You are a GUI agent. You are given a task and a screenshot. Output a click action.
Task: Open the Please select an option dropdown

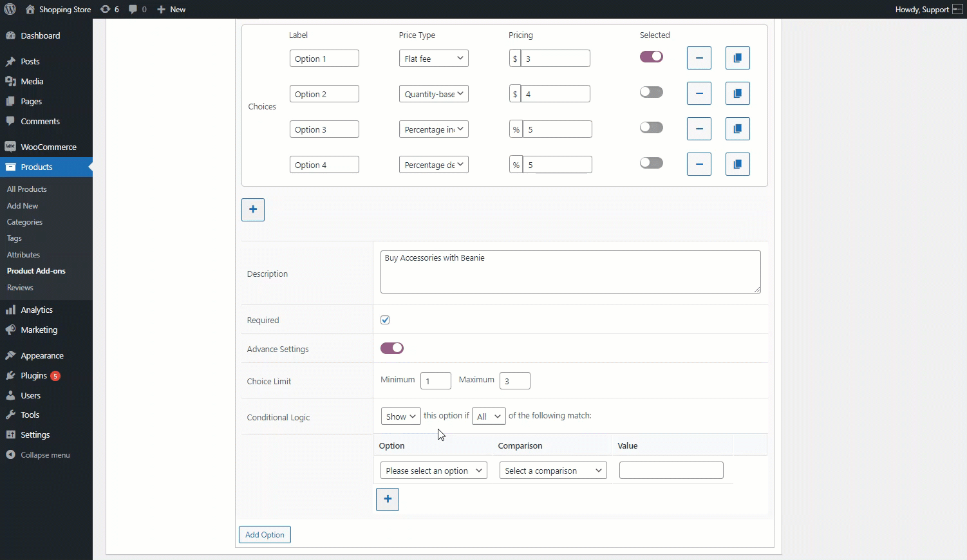[434, 471]
